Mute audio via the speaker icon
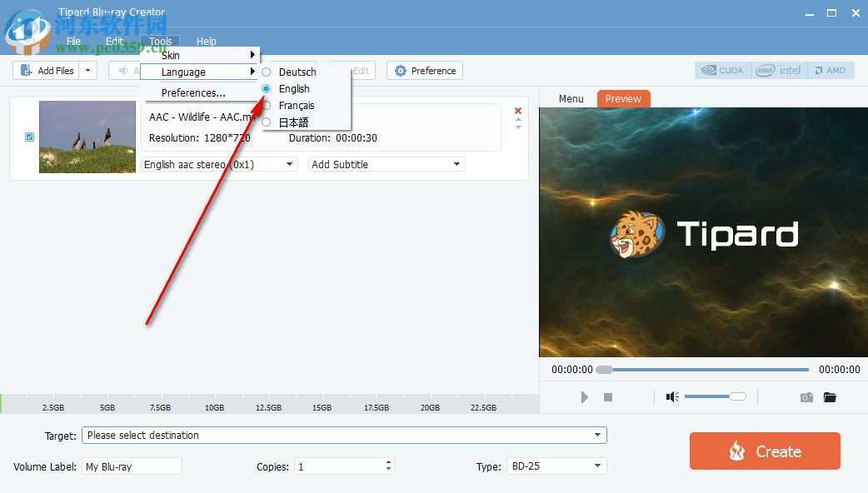 [x=671, y=397]
